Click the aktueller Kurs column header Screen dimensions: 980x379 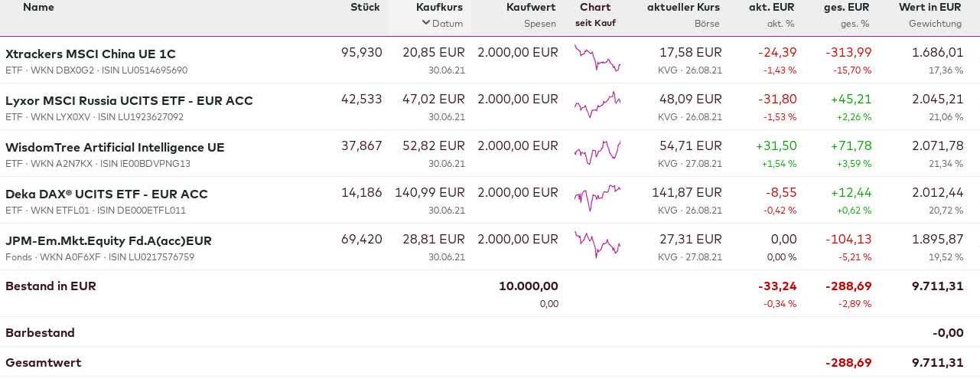[x=683, y=7]
